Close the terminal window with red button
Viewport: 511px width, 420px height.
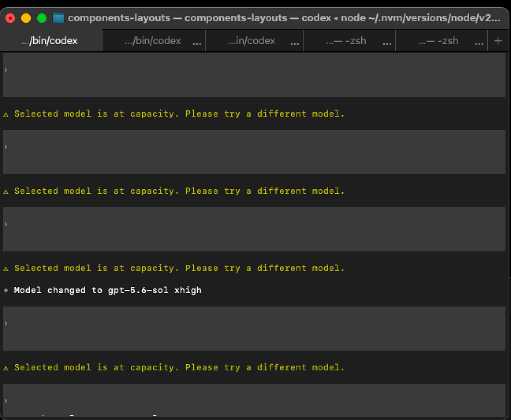(10, 18)
